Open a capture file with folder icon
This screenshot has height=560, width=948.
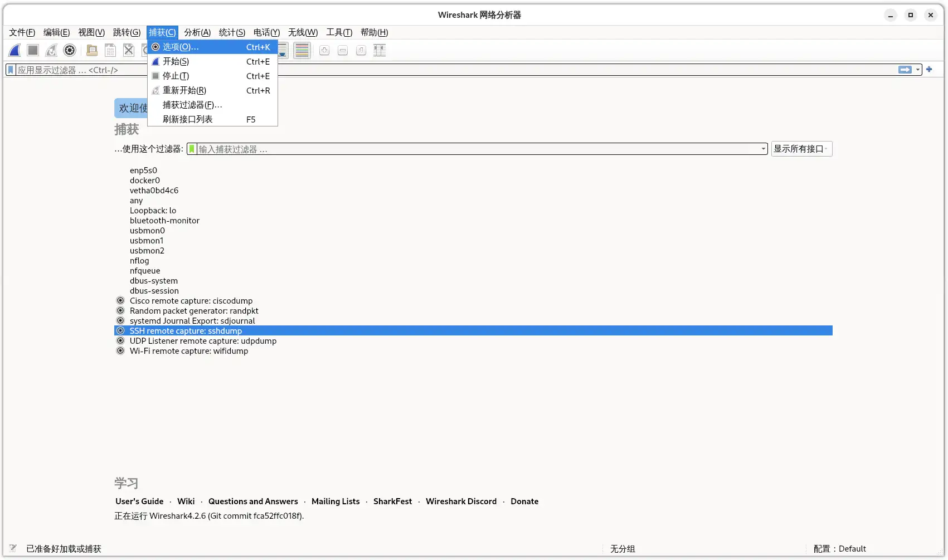[x=92, y=51]
